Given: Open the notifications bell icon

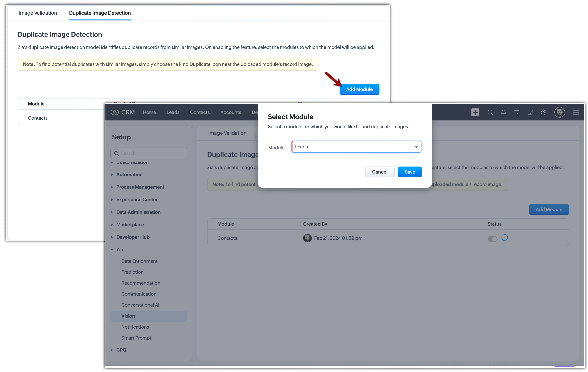Looking at the screenshot, I should (503, 112).
